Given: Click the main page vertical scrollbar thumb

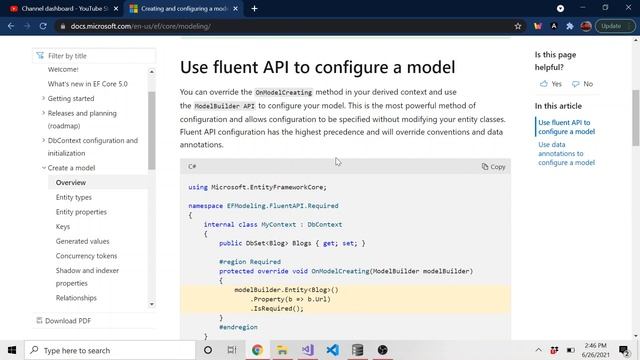Looking at the screenshot, I should click(636, 118).
